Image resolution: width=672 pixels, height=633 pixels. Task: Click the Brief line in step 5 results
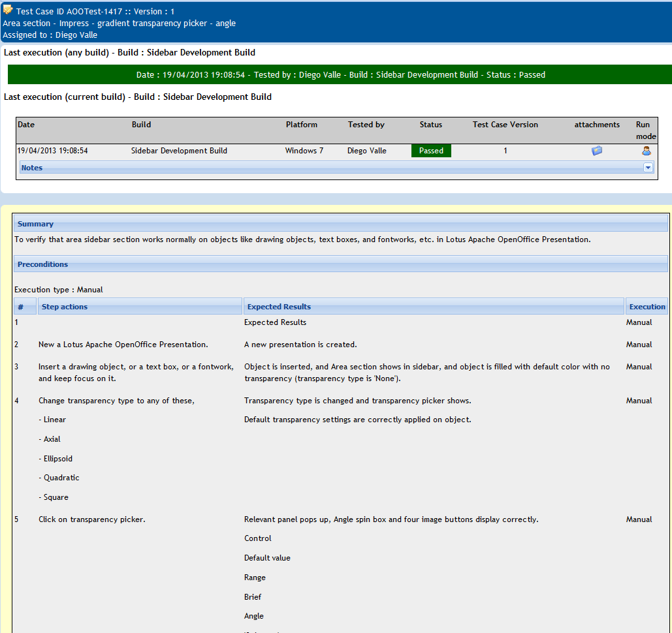[253, 597]
